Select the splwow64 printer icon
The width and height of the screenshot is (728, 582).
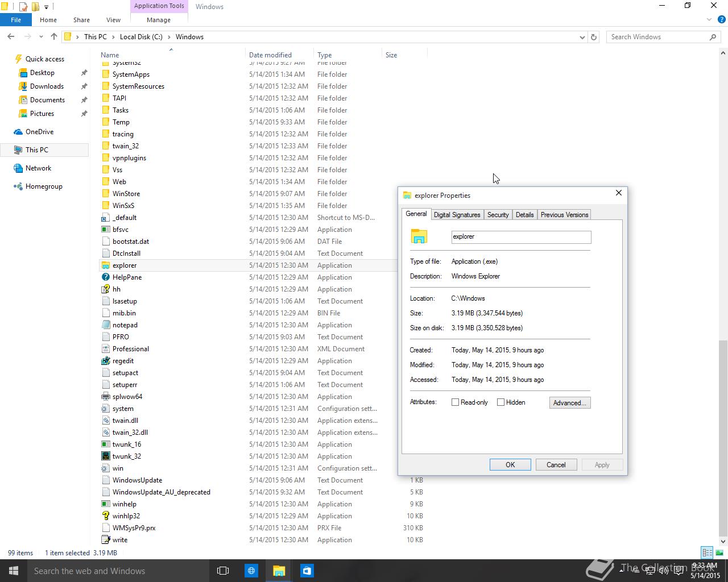(105, 397)
